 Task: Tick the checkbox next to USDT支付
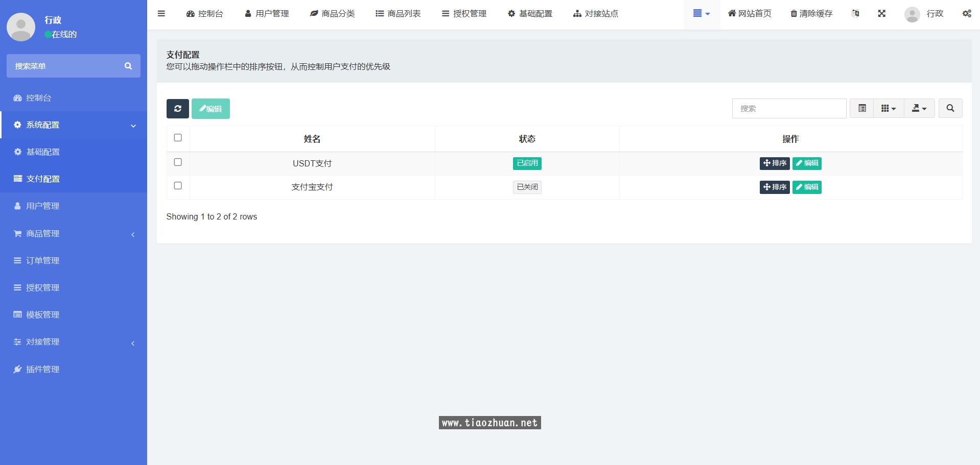[178, 162]
